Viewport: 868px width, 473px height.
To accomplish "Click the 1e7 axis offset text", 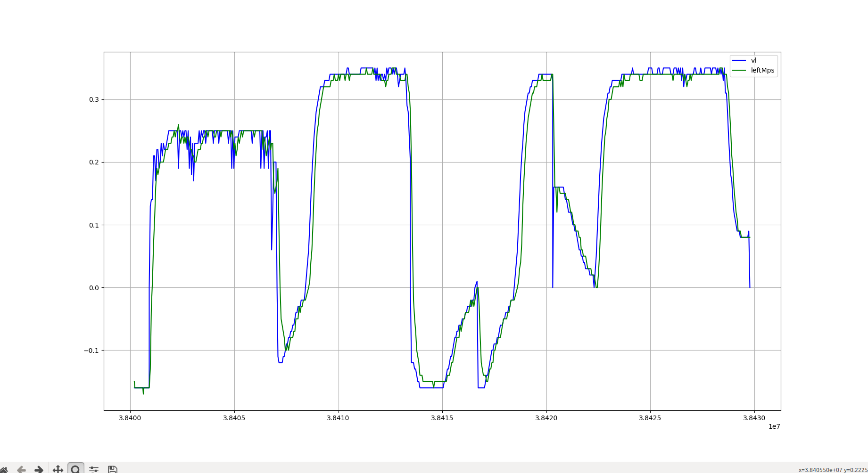I will 774,426.
